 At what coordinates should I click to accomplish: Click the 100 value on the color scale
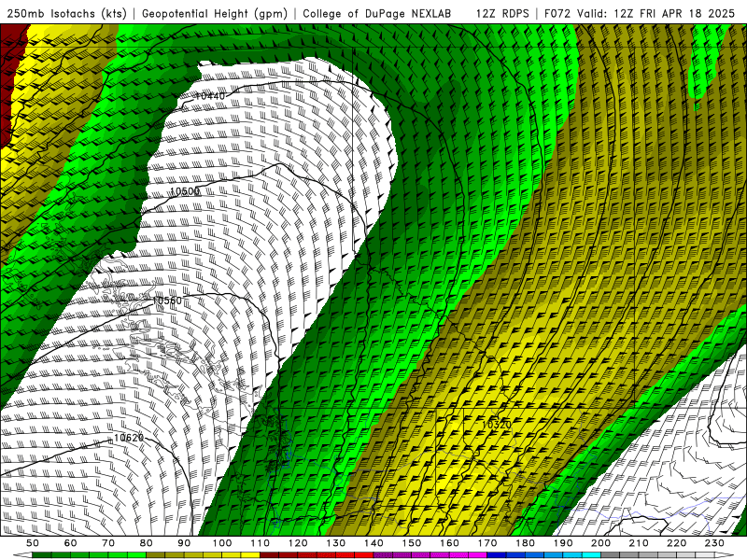(222, 543)
